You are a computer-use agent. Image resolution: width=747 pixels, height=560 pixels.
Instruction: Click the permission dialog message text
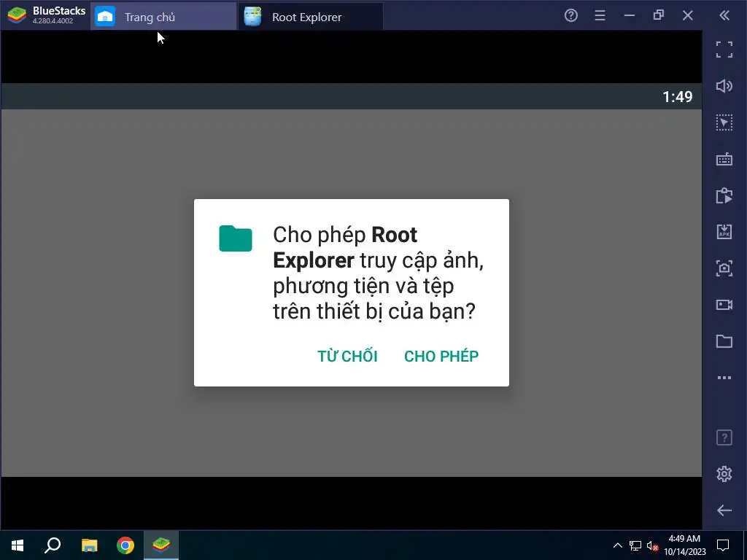click(x=379, y=273)
